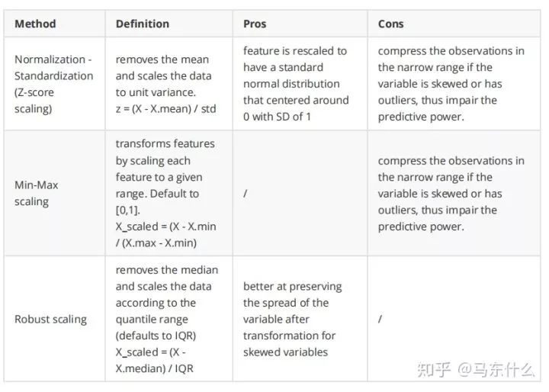Open the @马东什么 author watermark
Screen dimensions: 549x392
(x=496, y=370)
